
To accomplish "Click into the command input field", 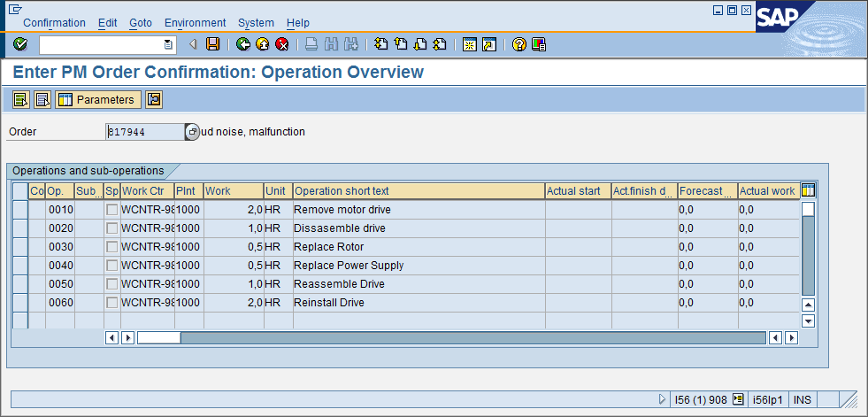I will pos(102,45).
